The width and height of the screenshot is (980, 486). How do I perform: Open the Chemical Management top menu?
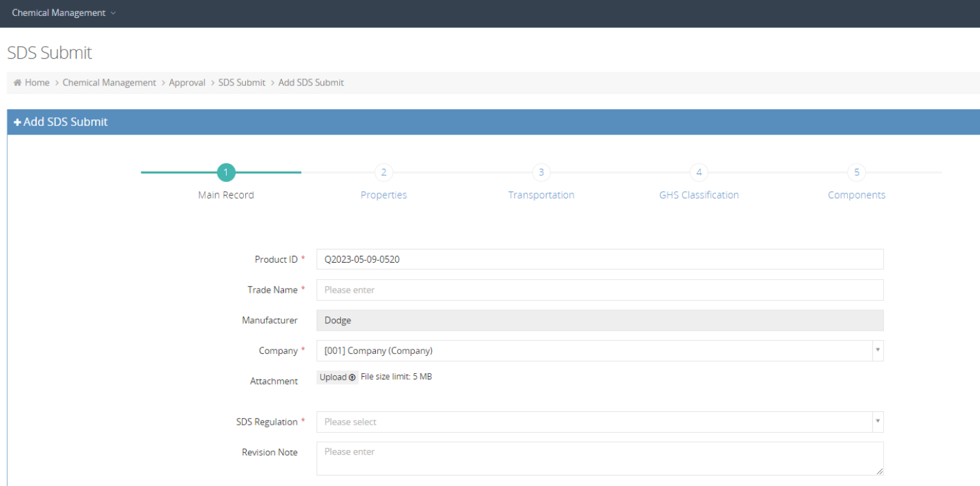tap(63, 13)
